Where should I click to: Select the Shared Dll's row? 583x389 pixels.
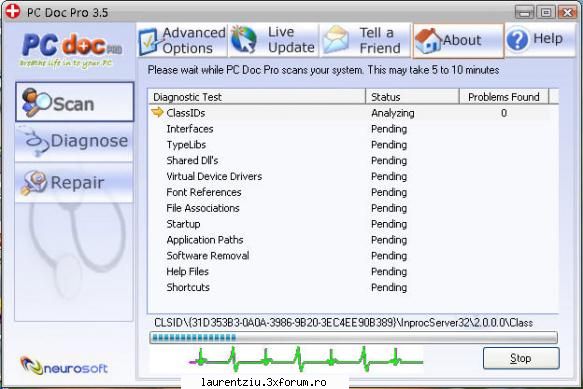350,160
